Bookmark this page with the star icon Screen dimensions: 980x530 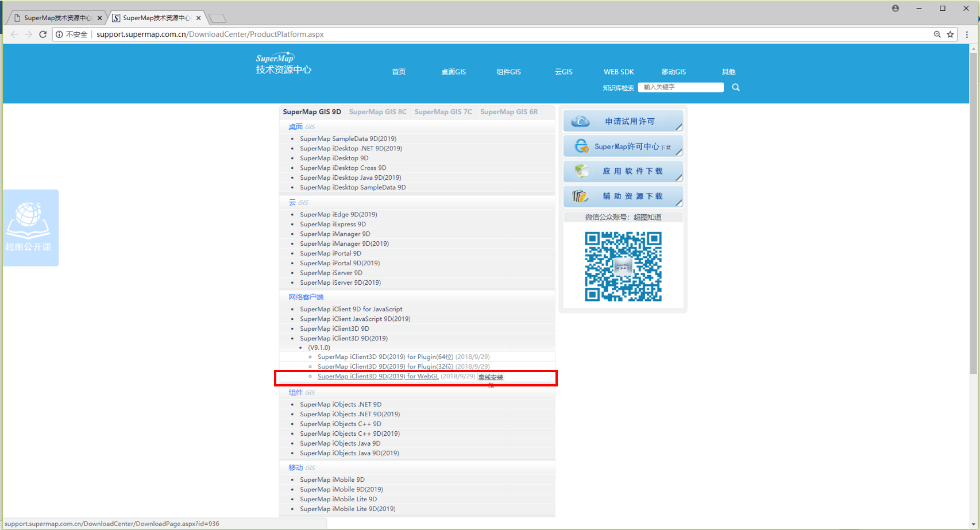pyautogui.click(x=950, y=34)
